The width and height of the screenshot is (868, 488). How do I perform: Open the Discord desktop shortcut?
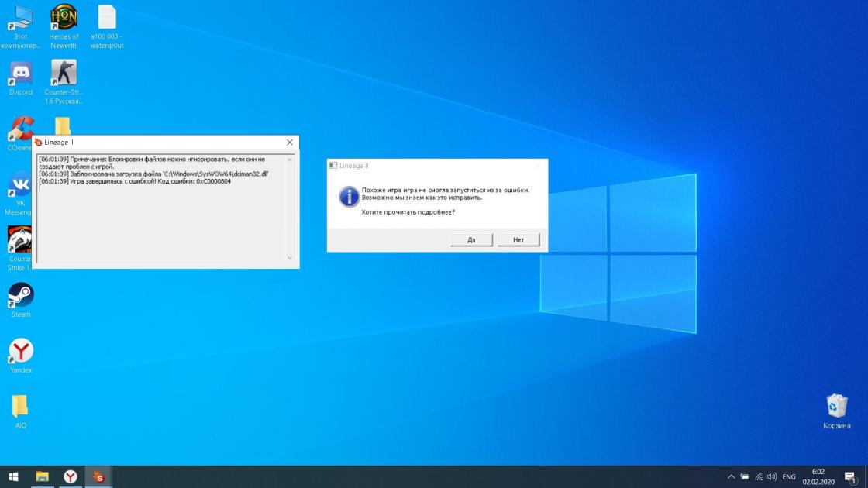point(21,74)
